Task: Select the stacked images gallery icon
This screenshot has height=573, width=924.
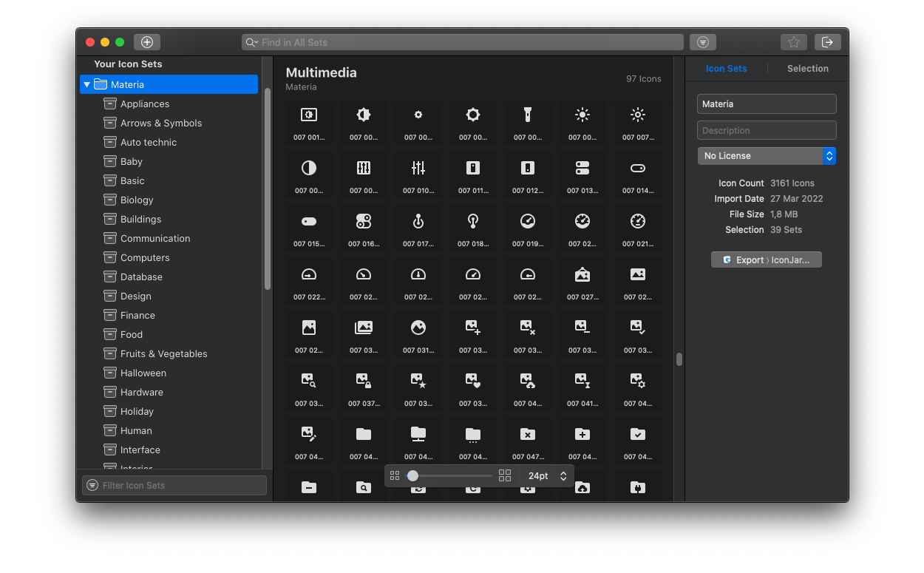Action: (x=363, y=328)
